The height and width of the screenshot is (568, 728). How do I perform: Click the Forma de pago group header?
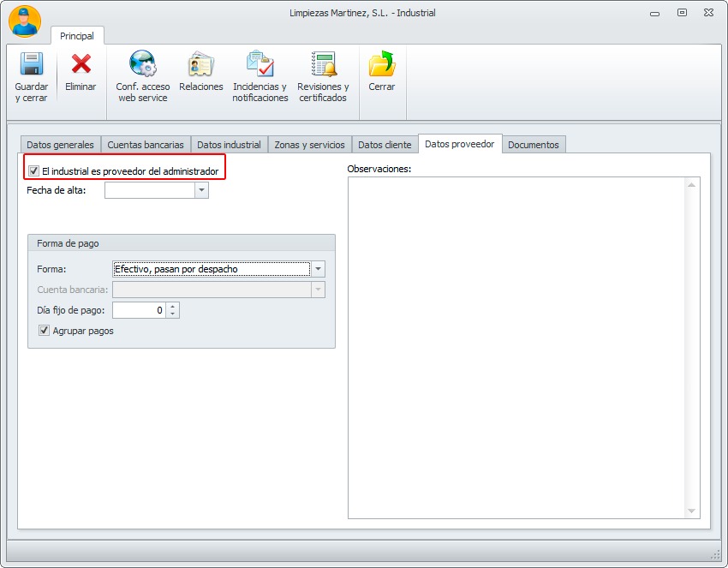pos(182,243)
